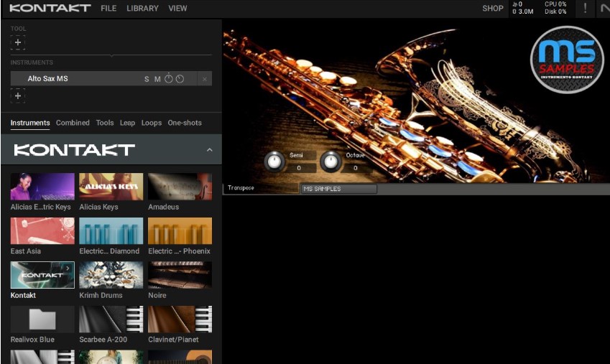Open the East Asia library
The height and width of the screenshot is (364, 610).
coord(42,230)
